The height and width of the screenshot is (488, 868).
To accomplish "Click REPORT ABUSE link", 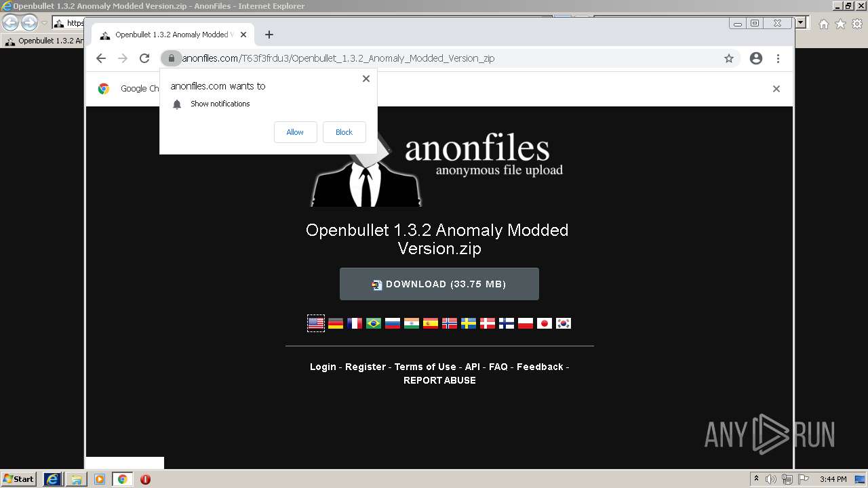I will (439, 380).
